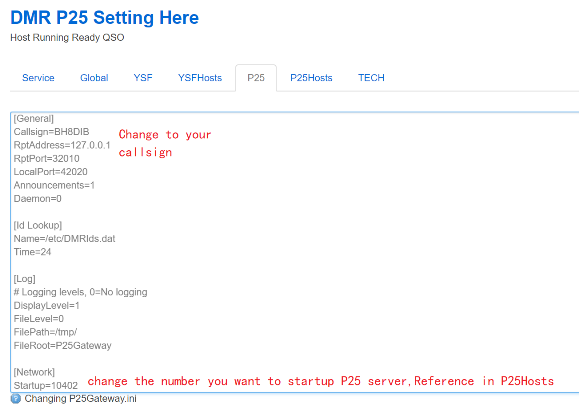This screenshot has height=409, width=579.
Task: Open the TECH tab
Action: (x=371, y=78)
